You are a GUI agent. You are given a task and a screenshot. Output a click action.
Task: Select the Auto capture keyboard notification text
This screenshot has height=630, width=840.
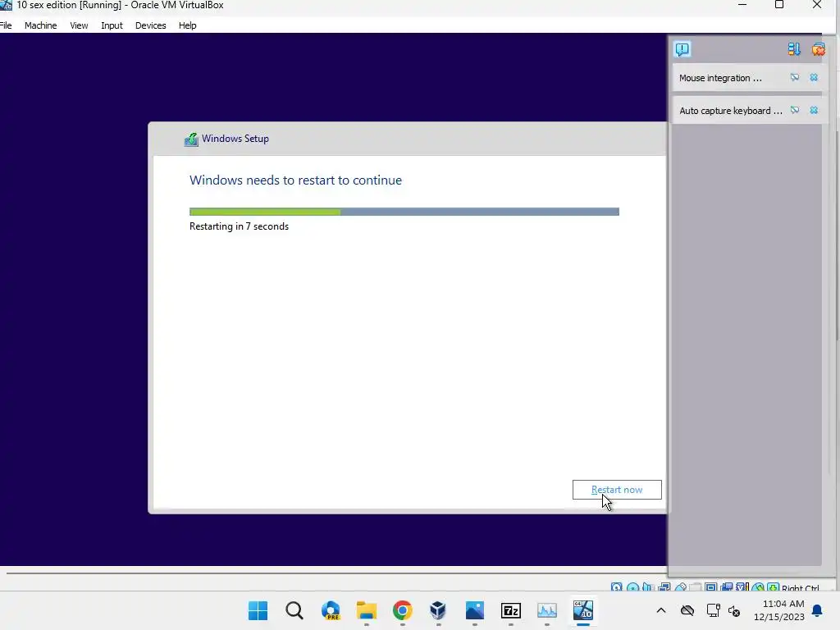pos(731,111)
